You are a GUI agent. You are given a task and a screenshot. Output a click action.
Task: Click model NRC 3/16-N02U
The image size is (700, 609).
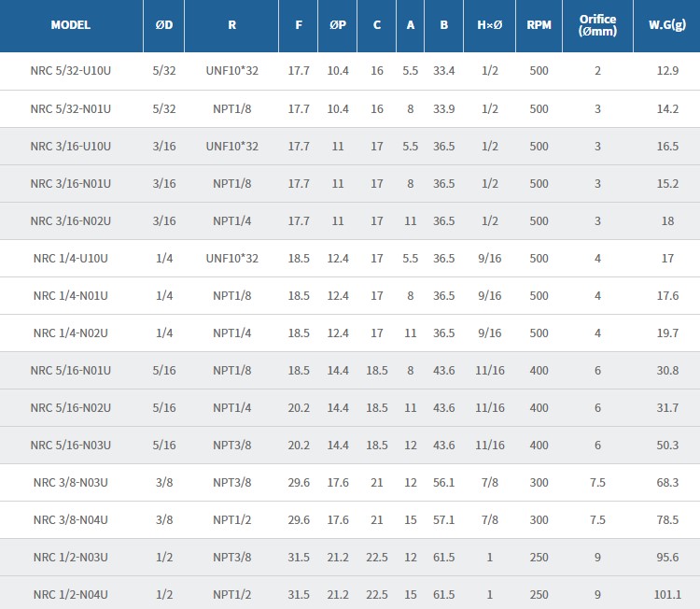coord(71,220)
